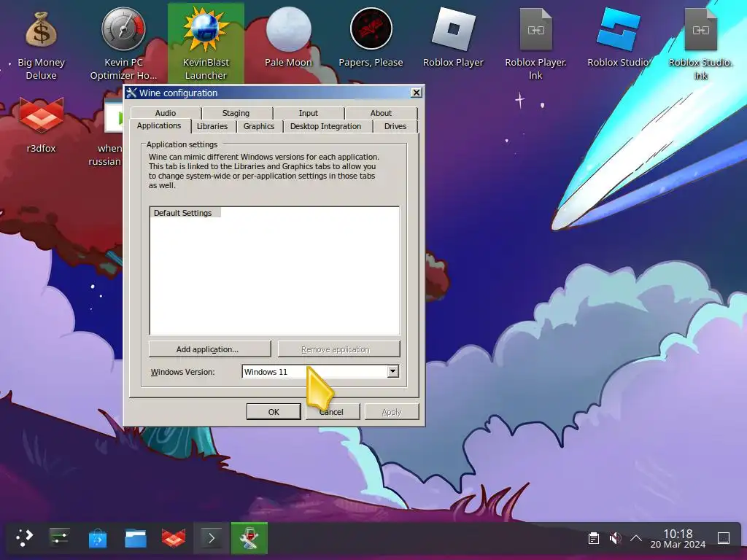Switch to the Desktop Integration tab
Viewport: 747px width, 560px height.
pos(326,126)
